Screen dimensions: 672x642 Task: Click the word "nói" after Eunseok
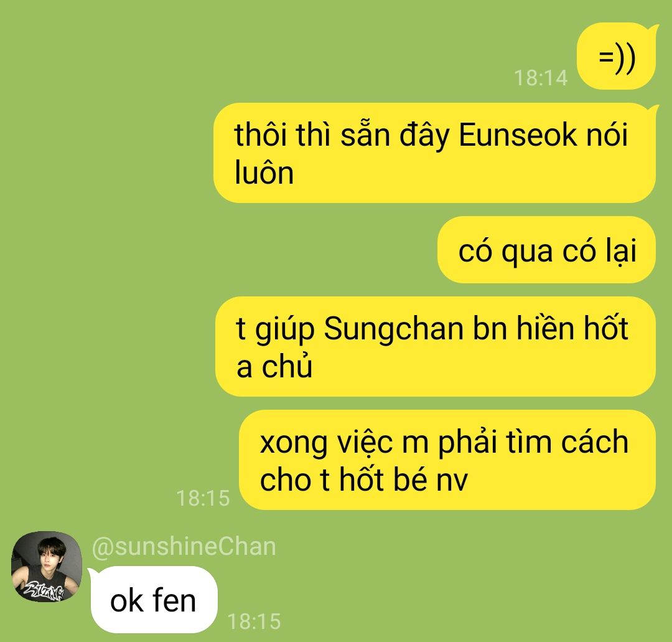(x=607, y=135)
